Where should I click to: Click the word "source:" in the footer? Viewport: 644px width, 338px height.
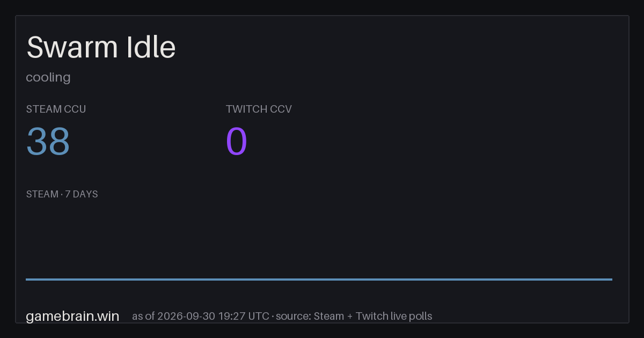coord(294,316)
